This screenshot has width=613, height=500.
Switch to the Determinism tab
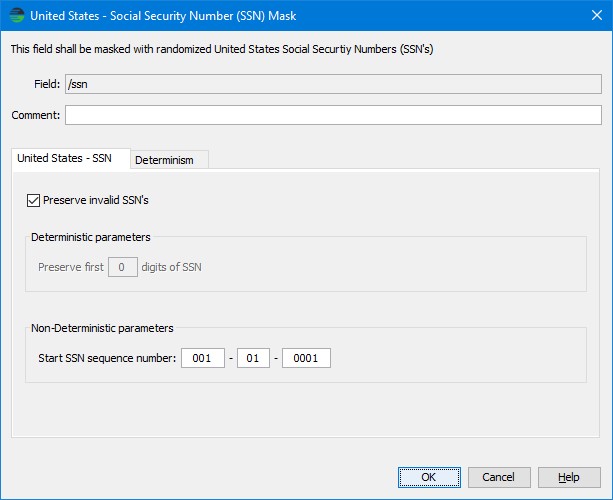tap(168, 159)
